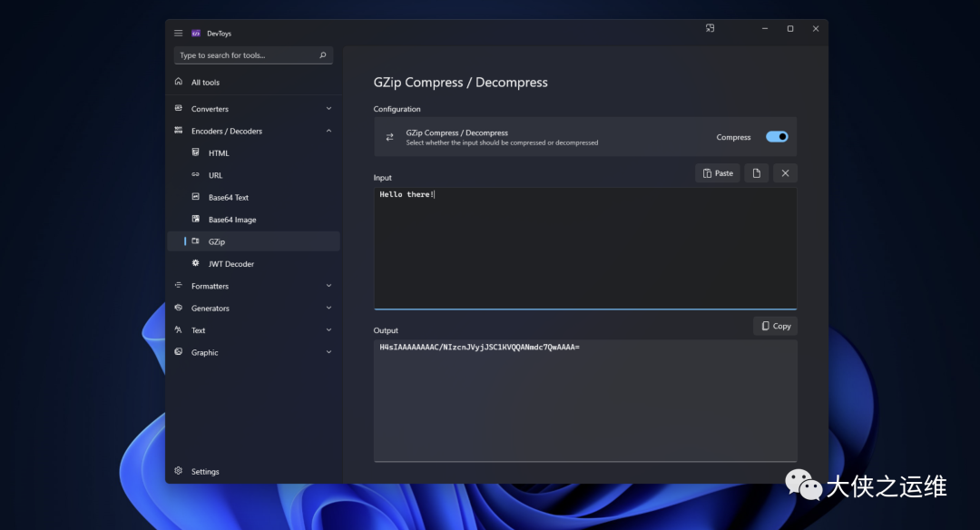Viewport: 980px width, 530px height.
Task: Toggle the Compress switch
Action: pyautogui.click(x=777, y=137)
